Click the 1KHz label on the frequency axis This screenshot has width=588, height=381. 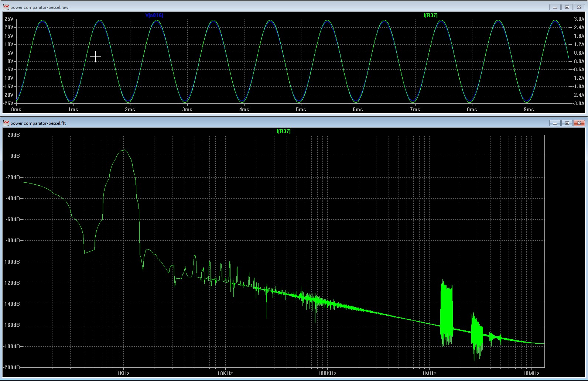[x=123, y=373]
